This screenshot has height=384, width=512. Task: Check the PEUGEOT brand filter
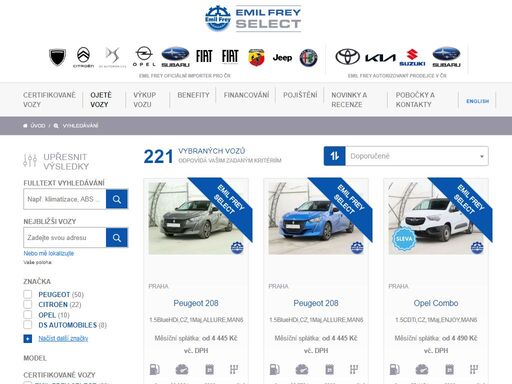(28, 294)
